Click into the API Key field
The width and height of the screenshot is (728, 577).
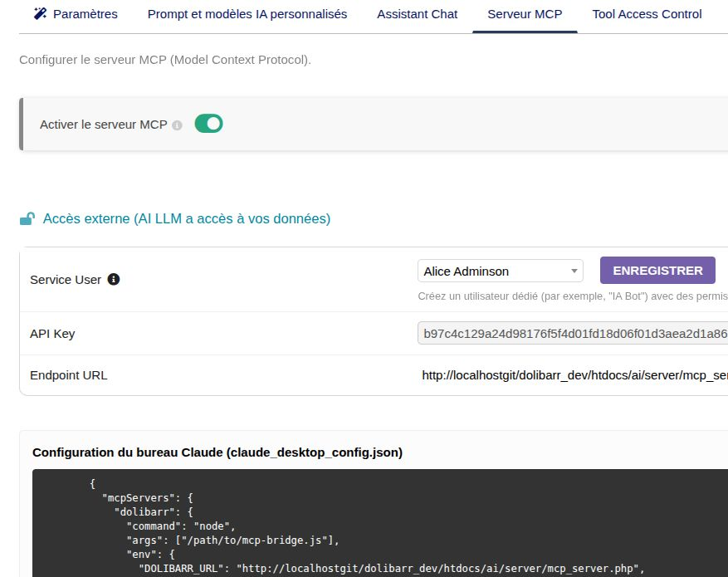573,333
